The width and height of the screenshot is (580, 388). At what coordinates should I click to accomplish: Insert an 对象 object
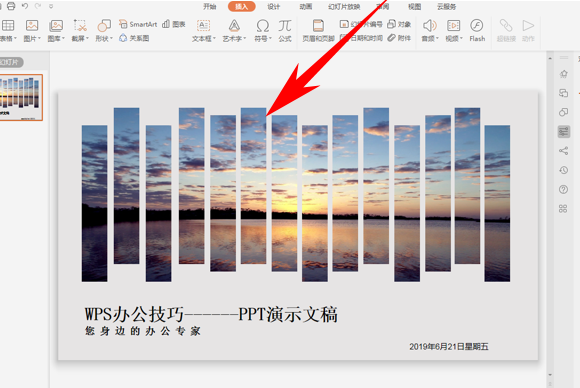pos(399,24)
